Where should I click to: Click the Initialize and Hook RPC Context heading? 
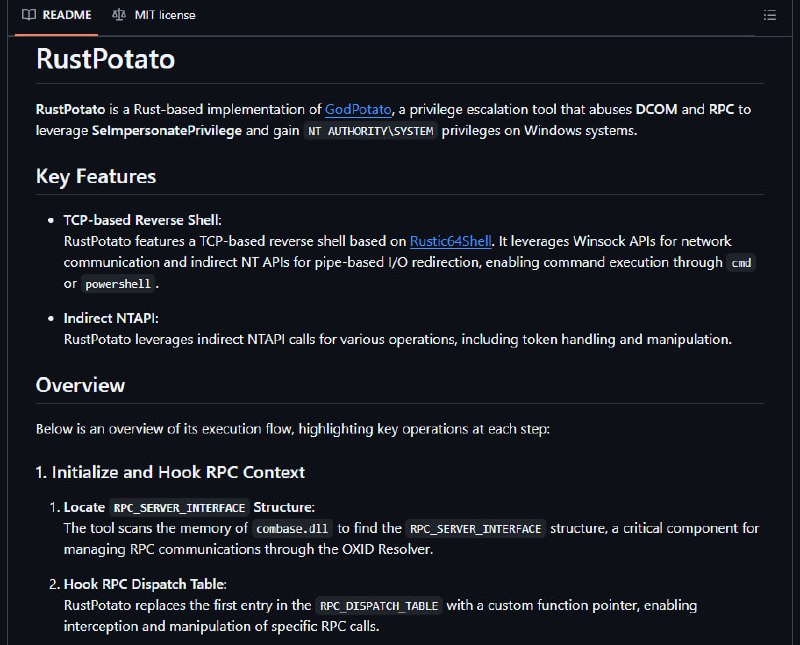170,472
